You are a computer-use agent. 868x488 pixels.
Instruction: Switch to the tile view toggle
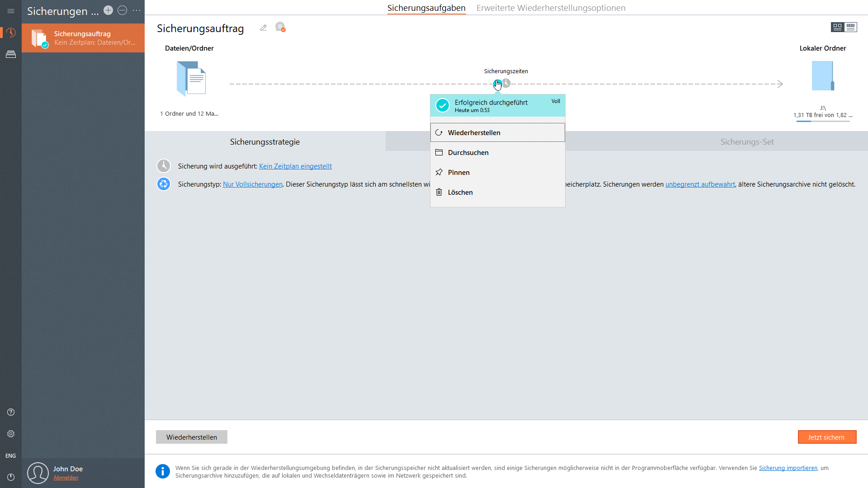837,27
